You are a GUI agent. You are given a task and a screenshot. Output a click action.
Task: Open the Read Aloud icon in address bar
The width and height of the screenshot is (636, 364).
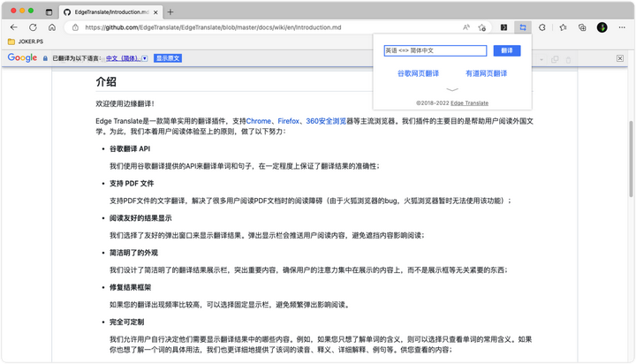coord(466,27)
